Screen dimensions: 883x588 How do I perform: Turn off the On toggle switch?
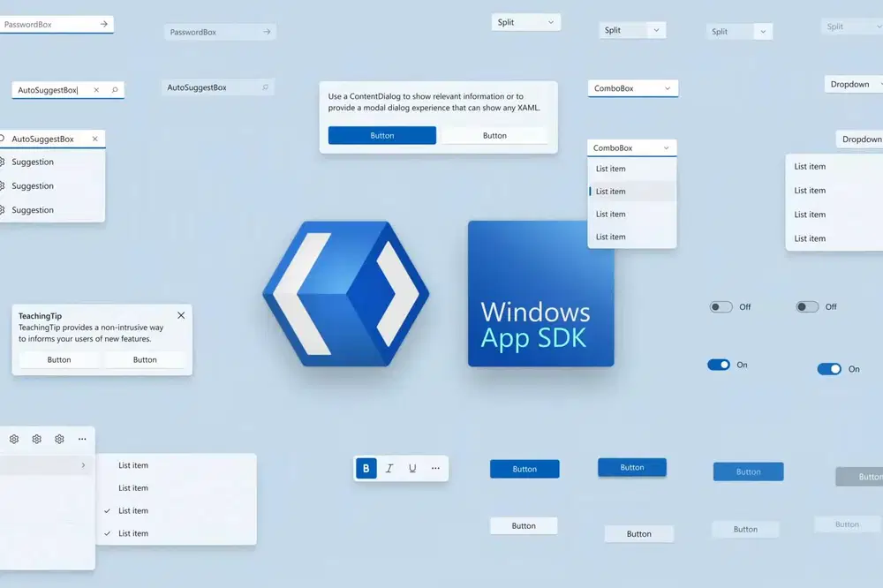pos(717,364)
